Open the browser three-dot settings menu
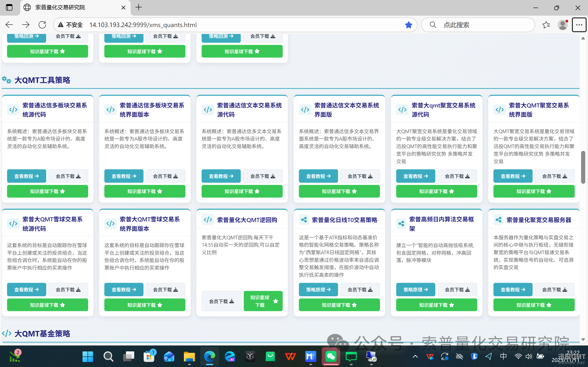Image resolution: width=588 pixels, height=367 pixels. point(579,25)
